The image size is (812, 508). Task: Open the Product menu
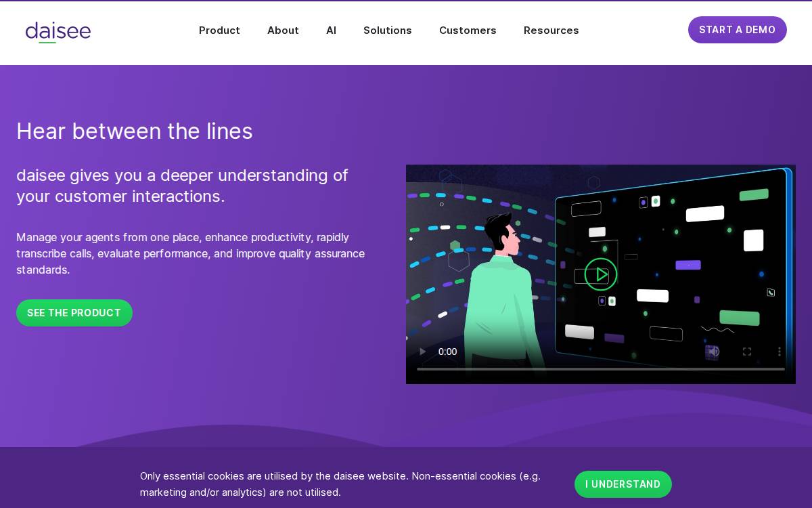tap(219, 30)
